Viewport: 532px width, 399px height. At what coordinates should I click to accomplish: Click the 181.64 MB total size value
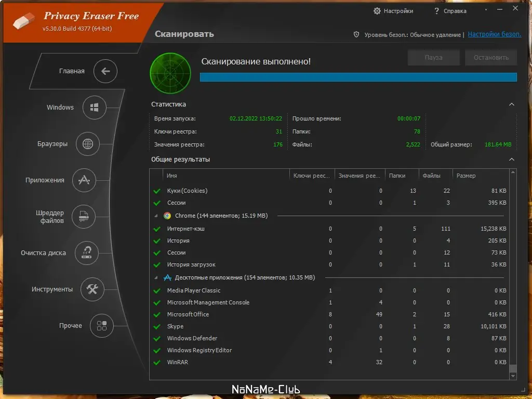(498, 144)
